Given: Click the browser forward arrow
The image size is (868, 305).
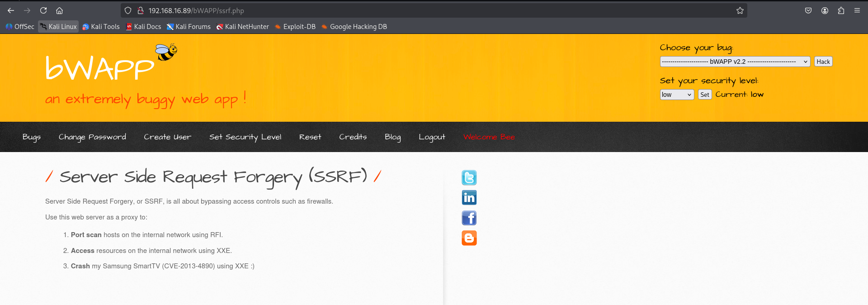Looking at the screenshot, I should pos(27,10).
